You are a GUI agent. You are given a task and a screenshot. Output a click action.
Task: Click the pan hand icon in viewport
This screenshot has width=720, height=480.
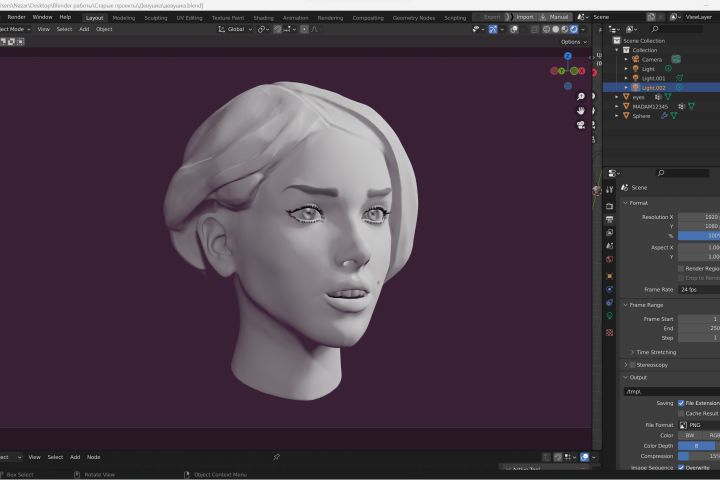(x=581, y=110)
